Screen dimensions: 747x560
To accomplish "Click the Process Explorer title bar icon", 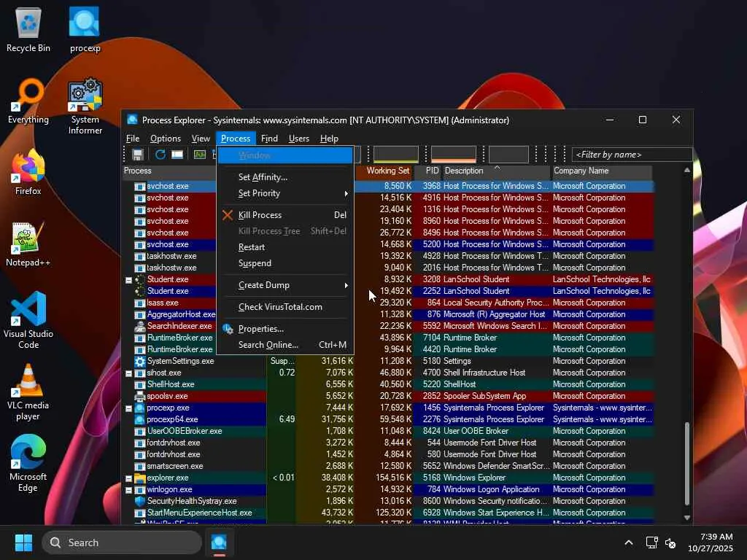I will [133, 120].
